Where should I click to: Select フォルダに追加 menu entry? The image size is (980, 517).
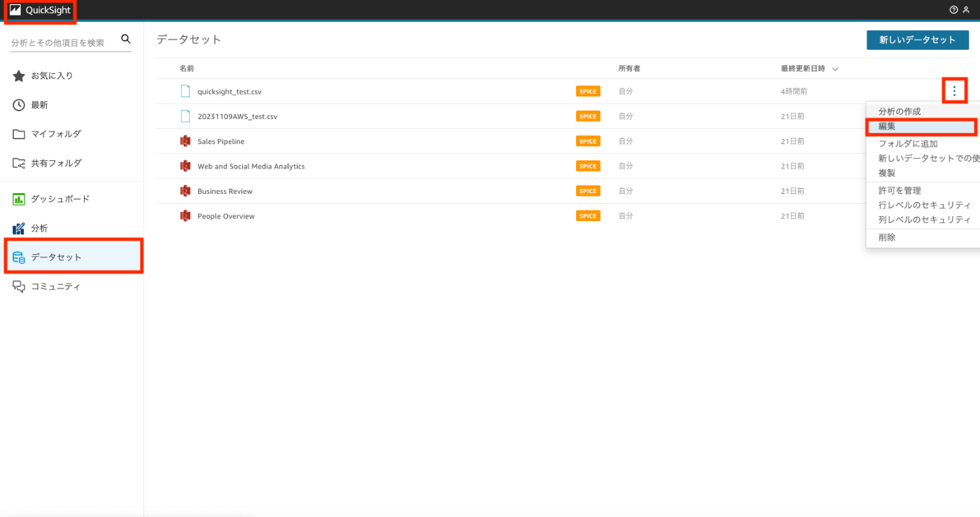pyautogui.click(x=908, y=143)
